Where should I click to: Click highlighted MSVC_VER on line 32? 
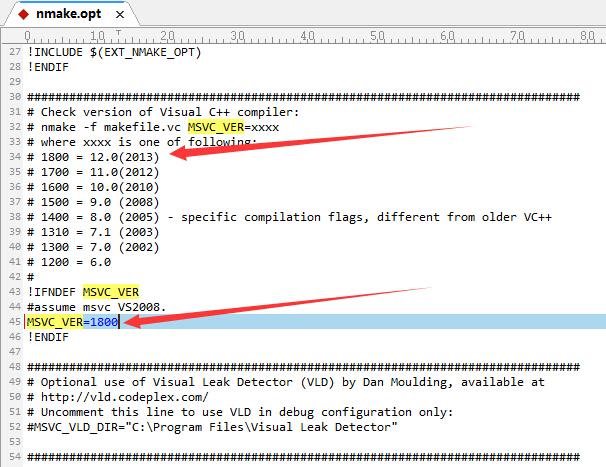tap(216, 127)
